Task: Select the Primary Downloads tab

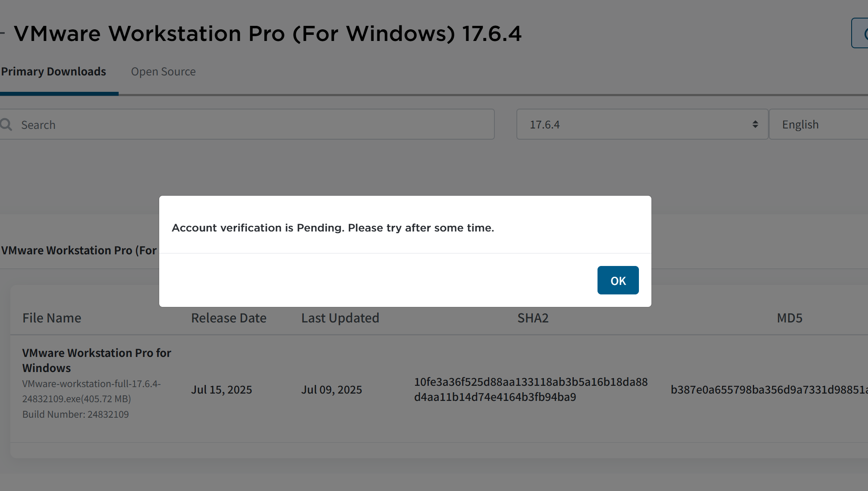Action: 53,72
